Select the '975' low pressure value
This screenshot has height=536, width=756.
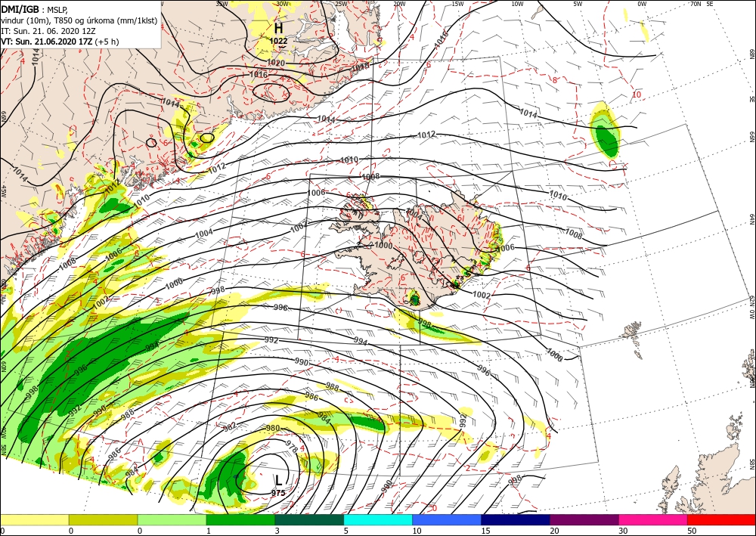pyautogui.click(x=278, y=493)
